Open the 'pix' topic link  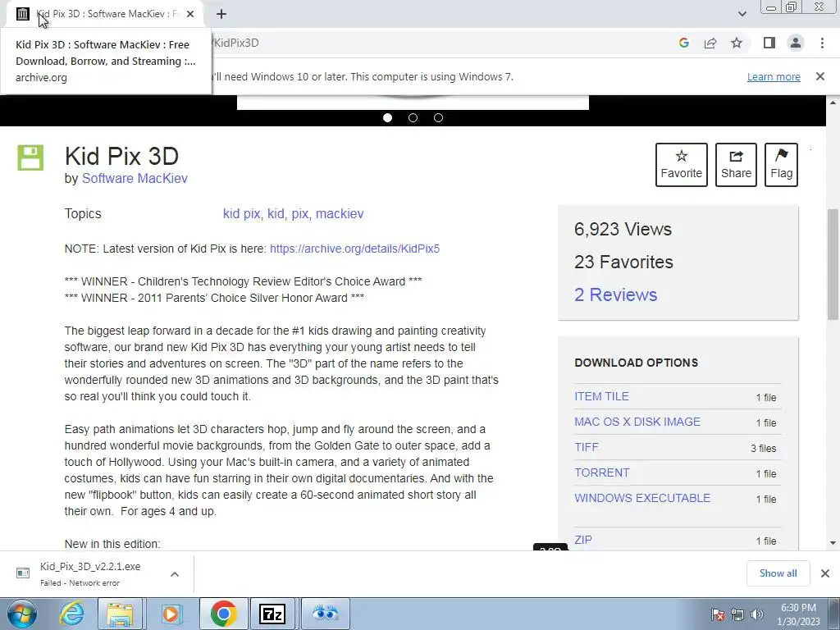click(x=300, y=214)
